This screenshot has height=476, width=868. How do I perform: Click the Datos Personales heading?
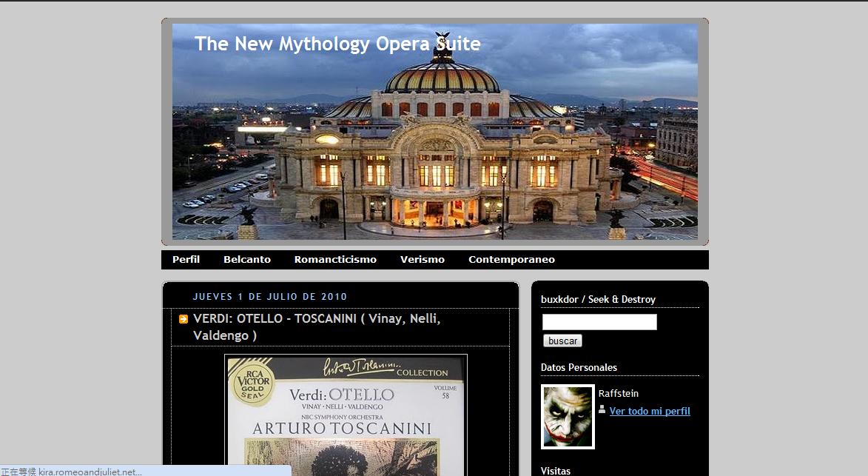pyautogui.click(x=579, y=367)
